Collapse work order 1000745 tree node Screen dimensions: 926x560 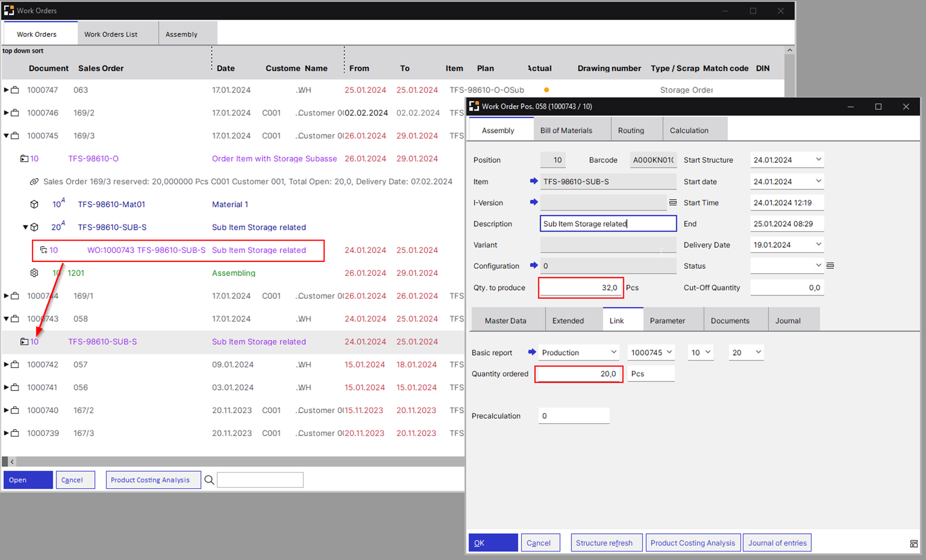7,136
